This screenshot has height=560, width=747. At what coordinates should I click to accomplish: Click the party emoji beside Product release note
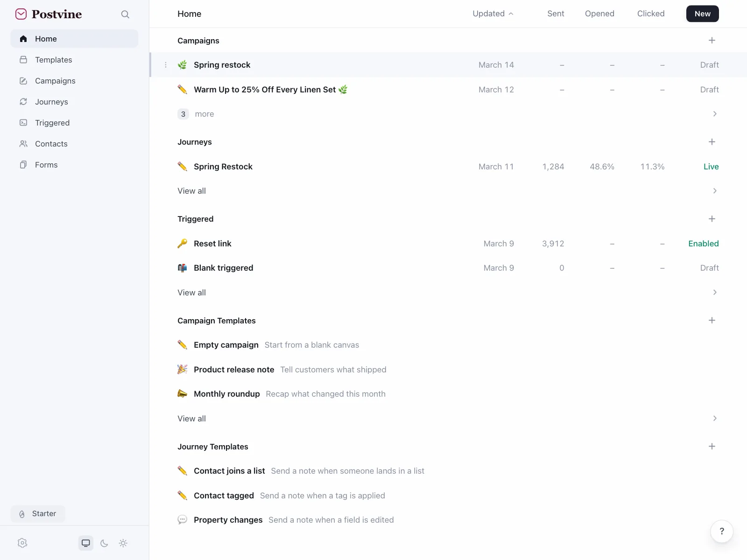183,370
